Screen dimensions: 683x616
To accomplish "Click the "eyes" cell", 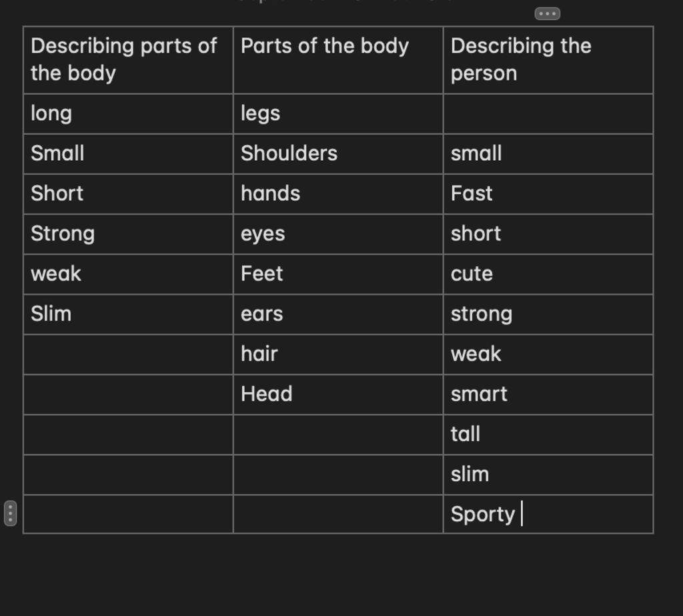I will (337, 234).
